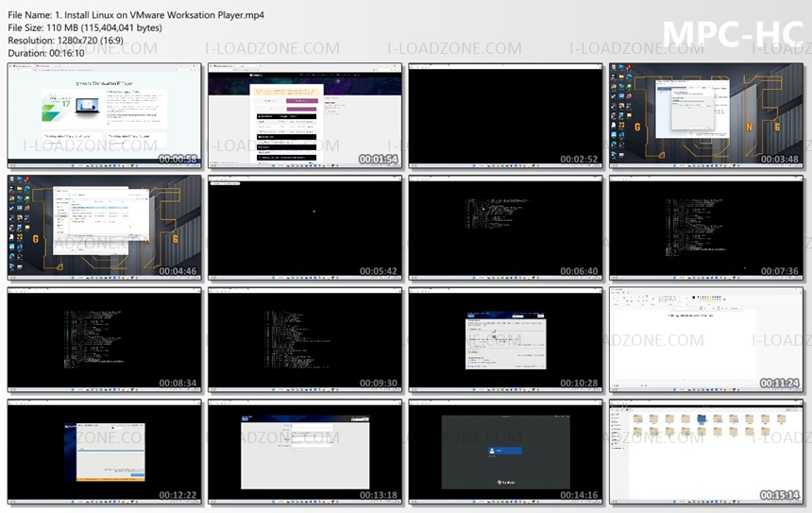The width and height of the screenshot is (812, 513).
Task: Open the installer dialog frame at 00:10:28
Action: click(x=506, y=340)
